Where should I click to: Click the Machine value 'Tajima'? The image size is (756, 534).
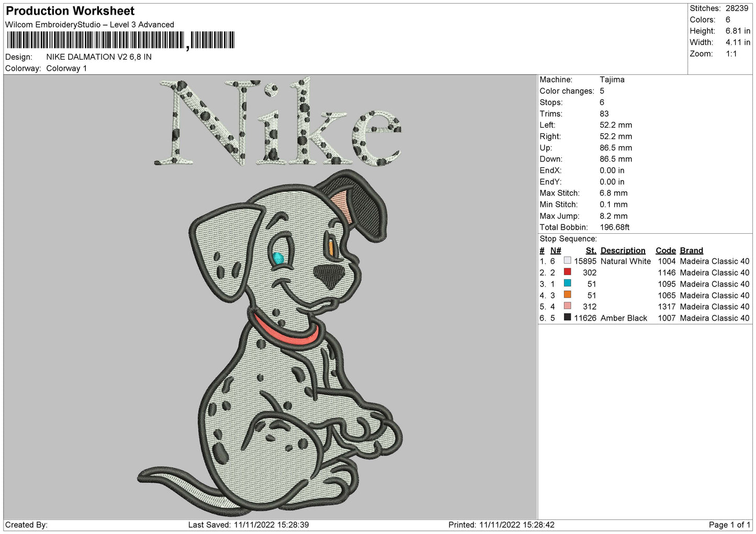point(612,79)
